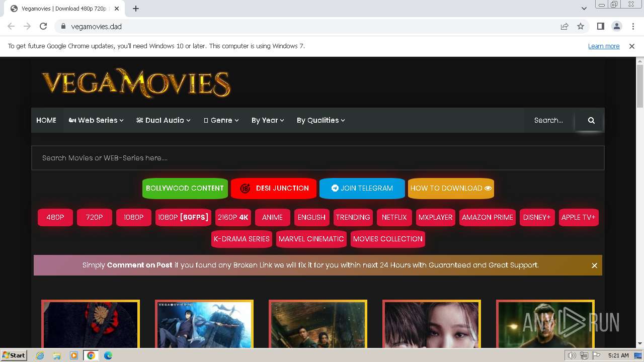Dismiss the Chrome update infobar
644x362 pixels.
point(632,46)
